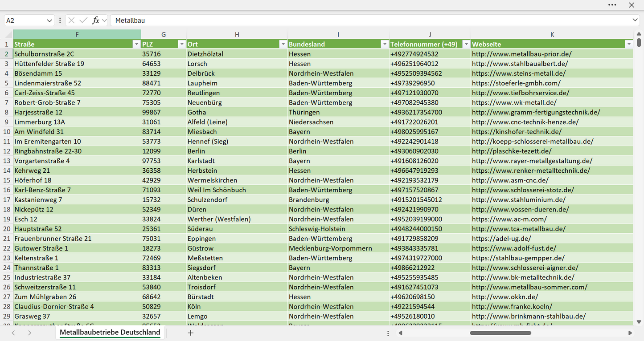The width and height of the screenshot is (644, 341).
Task: Go to next sheet using the right arrow
Action: click(x=29, y=333)
